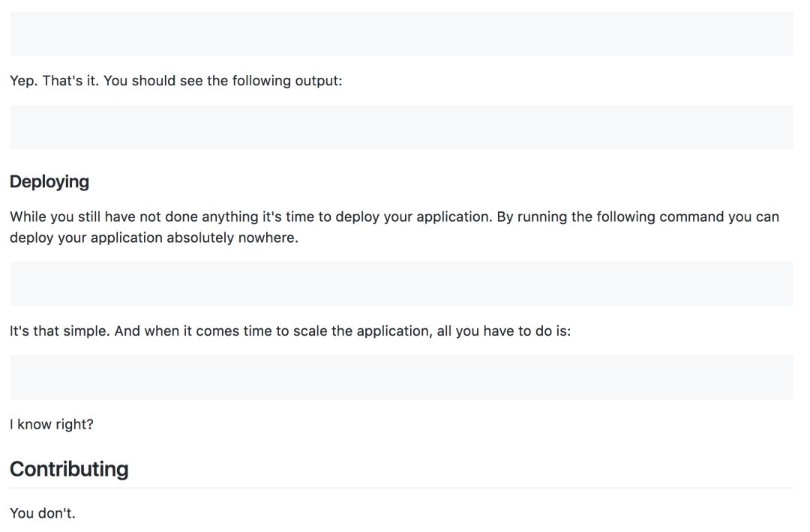Click the "Yep. That's it." sentence
This screenshot has height=532, width=810.
[x=54, y=80]
